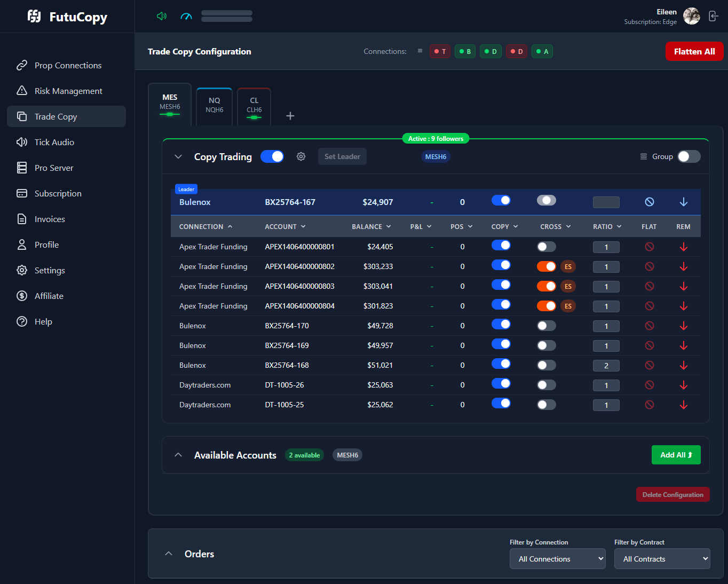This screenshot has width=728, height=584.
Task: Click Add All for available accounts
Action: pyautogui.click(x=676, y=454)
